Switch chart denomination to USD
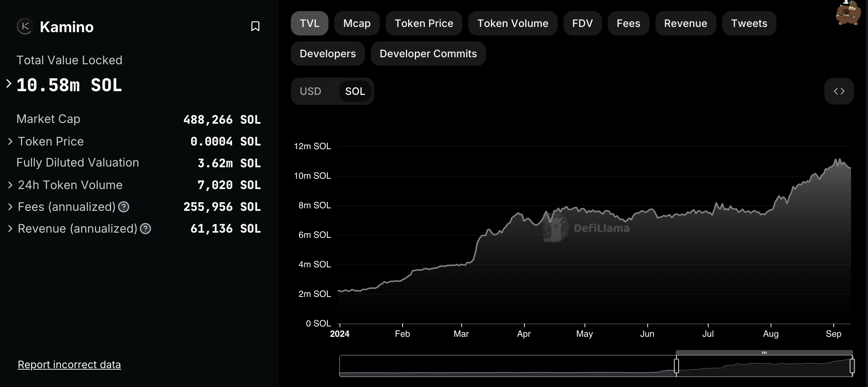This screenshot has height=387, width=868. coord(310,91)
